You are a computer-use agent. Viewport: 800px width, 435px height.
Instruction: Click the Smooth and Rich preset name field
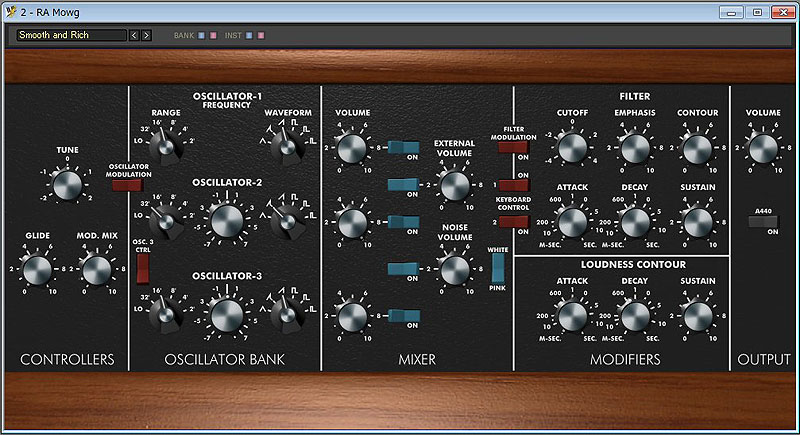(71, 35)
